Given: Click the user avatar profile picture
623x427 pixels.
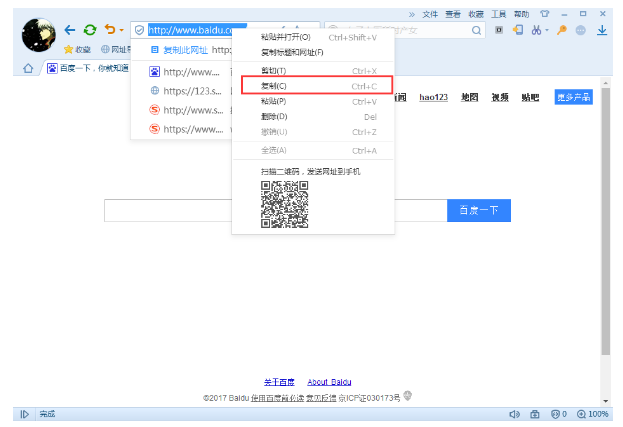Looking at the screenshot, I should click(39, 35).
